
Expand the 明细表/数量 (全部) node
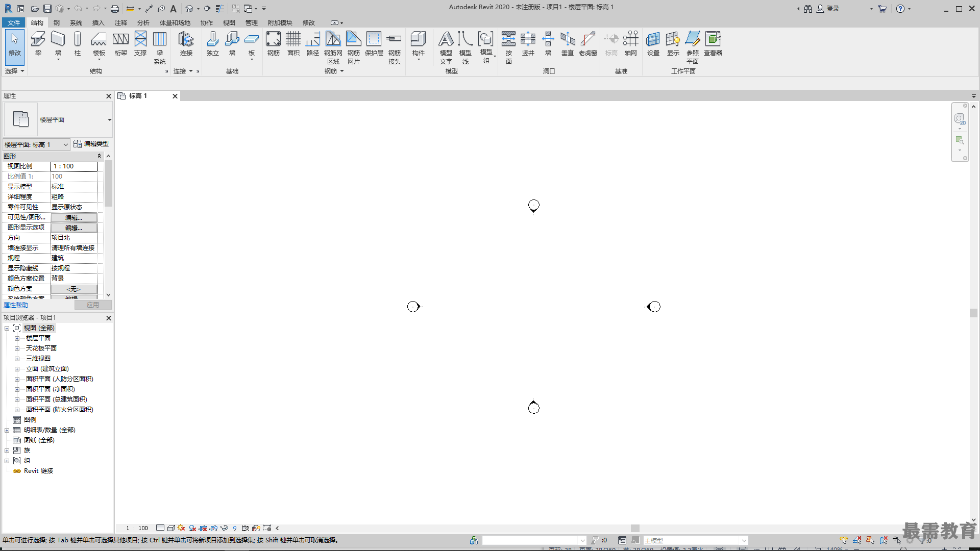pyautogui.click(x=7, y=430)
